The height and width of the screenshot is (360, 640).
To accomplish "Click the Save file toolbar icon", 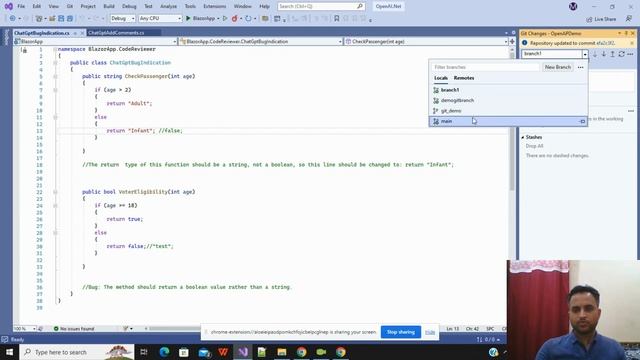I will click(61, 18).
